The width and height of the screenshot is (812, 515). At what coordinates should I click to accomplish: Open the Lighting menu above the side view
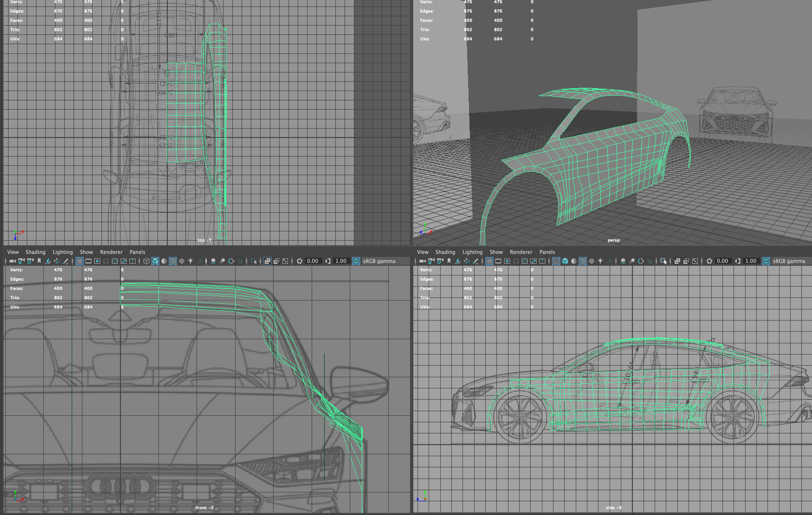point(472,252)
